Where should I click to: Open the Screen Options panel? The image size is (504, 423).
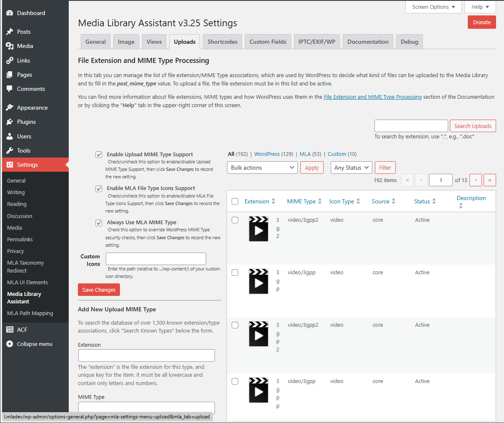click(433, 7)
